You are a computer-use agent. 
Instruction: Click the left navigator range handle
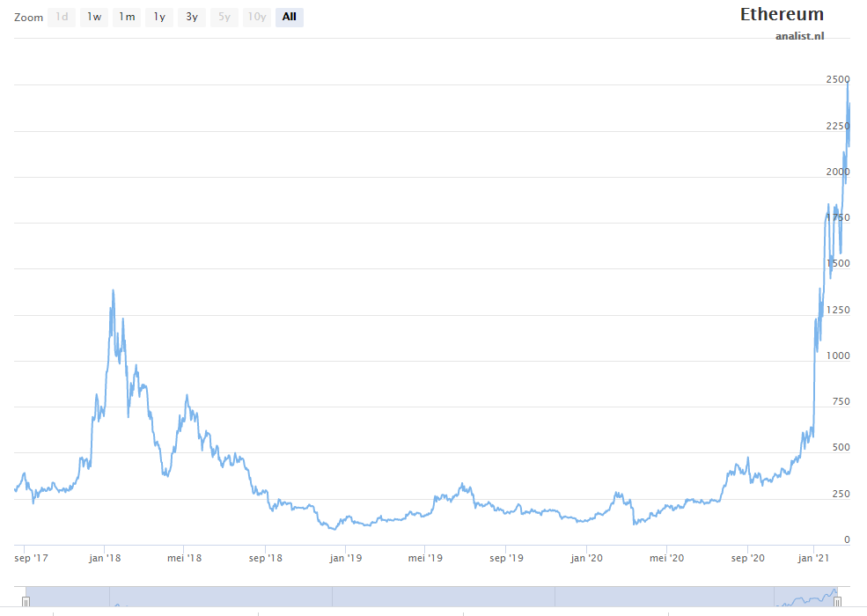26,602
